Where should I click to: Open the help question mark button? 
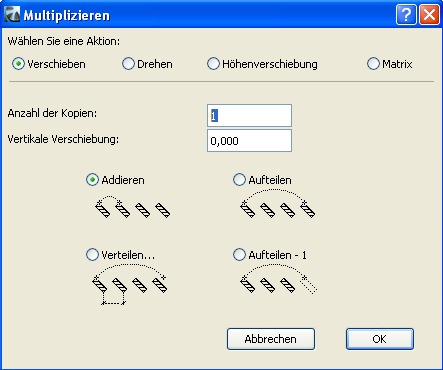pyautogui.click(x=406, y=15)
